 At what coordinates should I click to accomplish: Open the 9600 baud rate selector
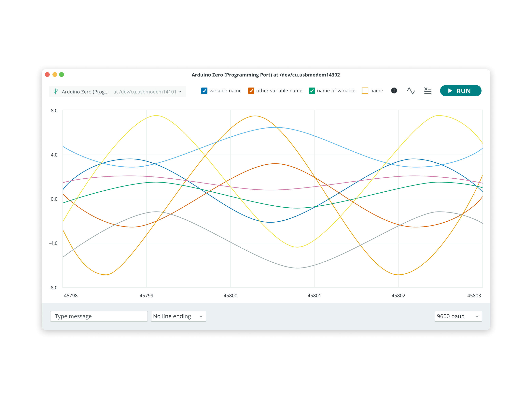(x=458, y=316)
